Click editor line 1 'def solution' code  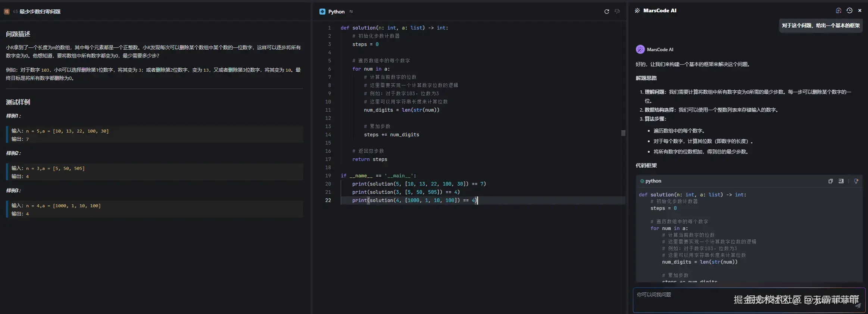[394, 28]
